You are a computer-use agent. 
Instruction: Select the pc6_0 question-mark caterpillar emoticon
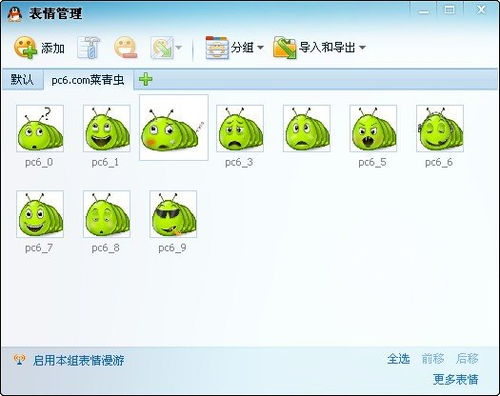coord(40,128)
